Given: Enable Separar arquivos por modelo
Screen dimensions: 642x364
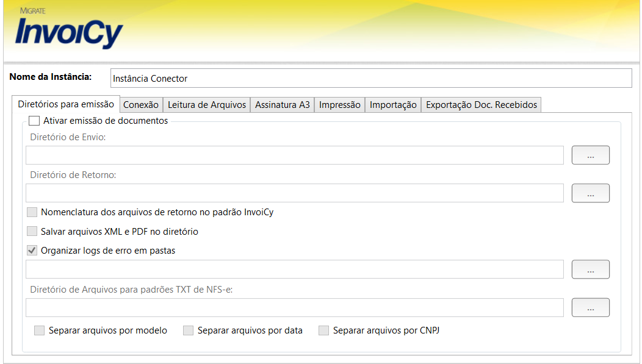Looking at the screenshot, I should (x=40, y=330).
